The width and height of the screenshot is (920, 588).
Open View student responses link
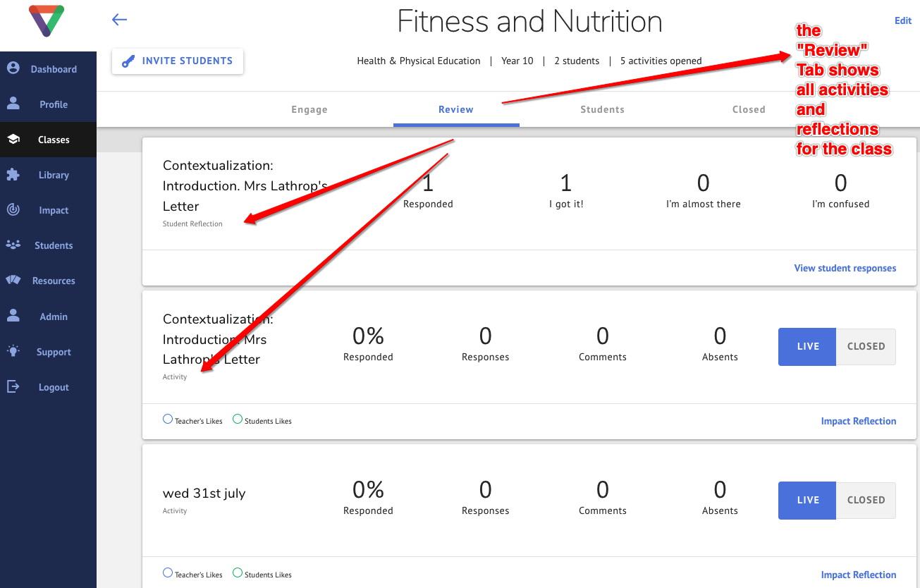tap(845, 268)
